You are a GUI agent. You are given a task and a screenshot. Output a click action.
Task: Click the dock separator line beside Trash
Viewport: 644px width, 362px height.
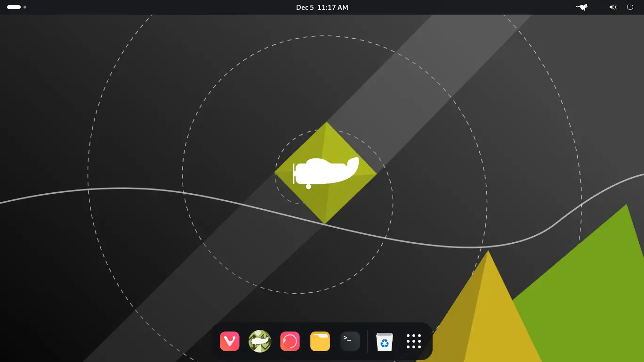coord(367,341)
